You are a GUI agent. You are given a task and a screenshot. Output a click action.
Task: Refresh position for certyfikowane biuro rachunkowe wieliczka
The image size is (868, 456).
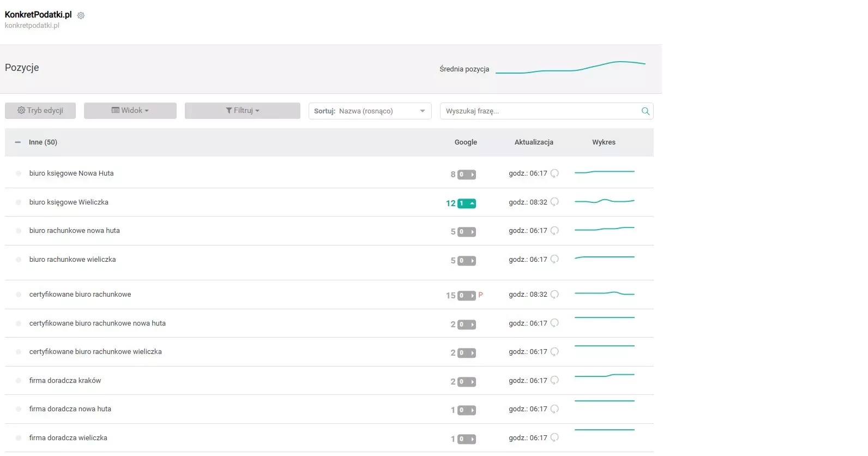554,352
